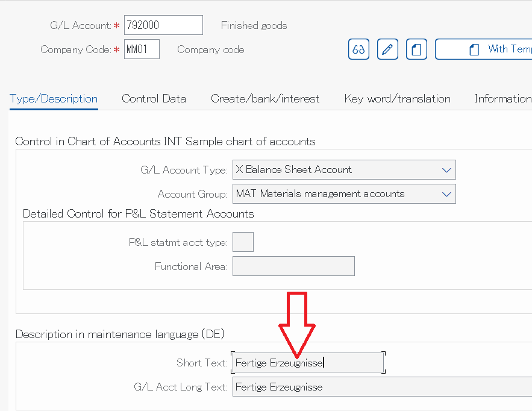Click the Company Code field MM01
The height and width of the screenshot is (411, 532).
(x=142, y=49)
